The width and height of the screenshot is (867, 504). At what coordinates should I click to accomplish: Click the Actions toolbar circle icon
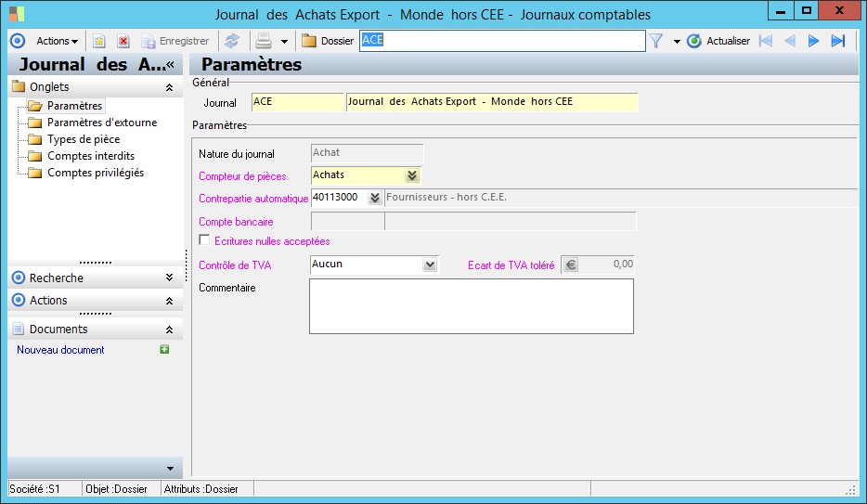pos(18,41)
